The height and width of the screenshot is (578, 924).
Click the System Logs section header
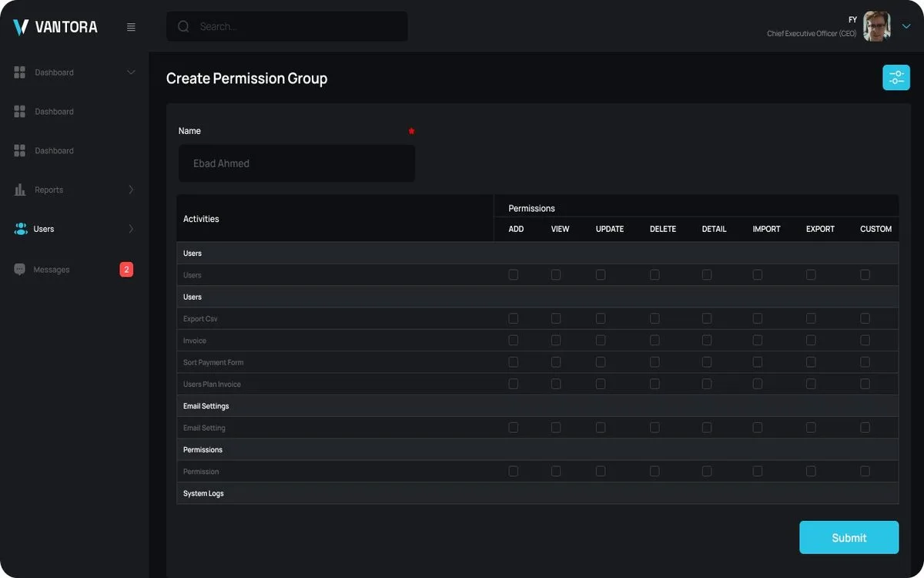203,493
